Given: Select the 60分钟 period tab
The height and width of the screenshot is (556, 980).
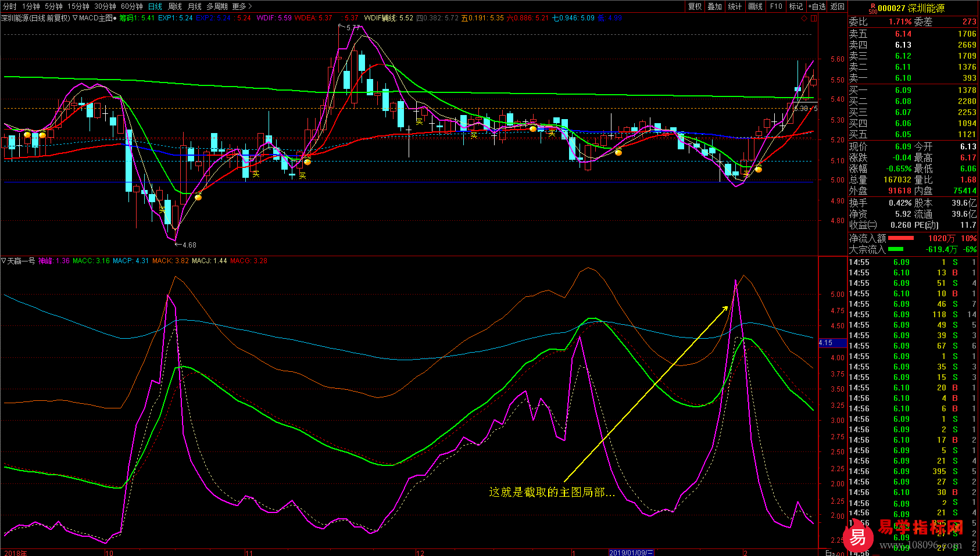Looking at the screenshot, I should [x=132, y=6].
